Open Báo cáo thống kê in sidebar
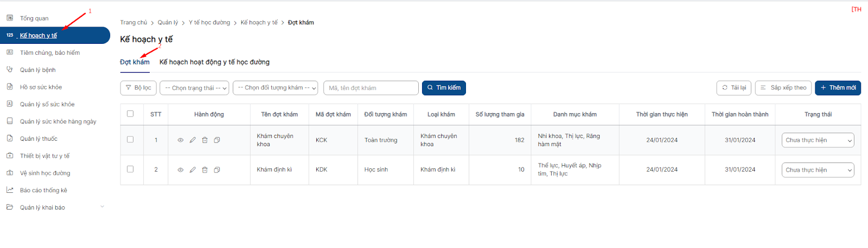868x248 pixels. pyautogui.click(x=43, y=191)
